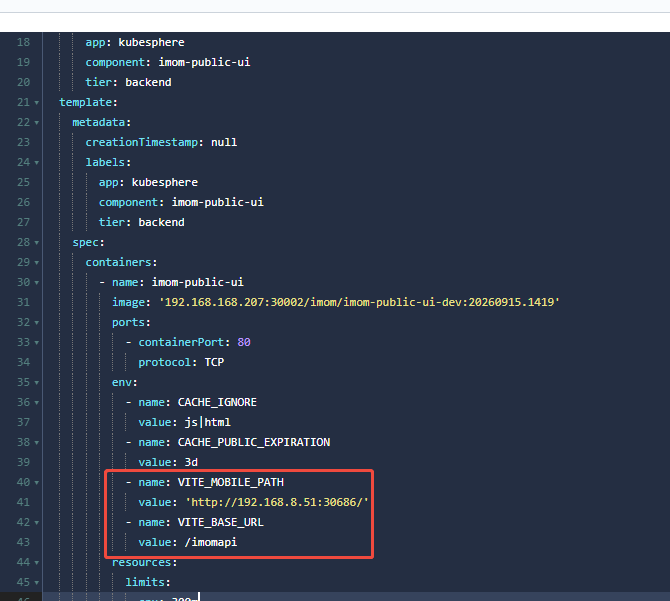Click the ports key
The height and width of the screenshot is (601, 670).
click(128, 322)
